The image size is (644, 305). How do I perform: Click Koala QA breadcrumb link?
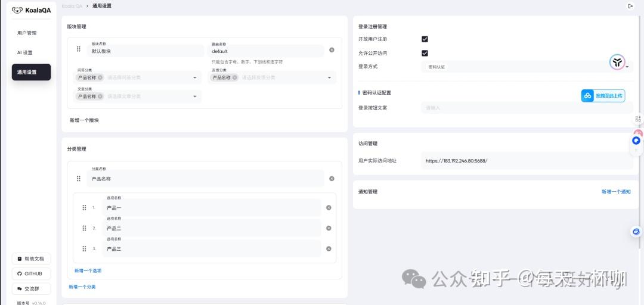72,6
